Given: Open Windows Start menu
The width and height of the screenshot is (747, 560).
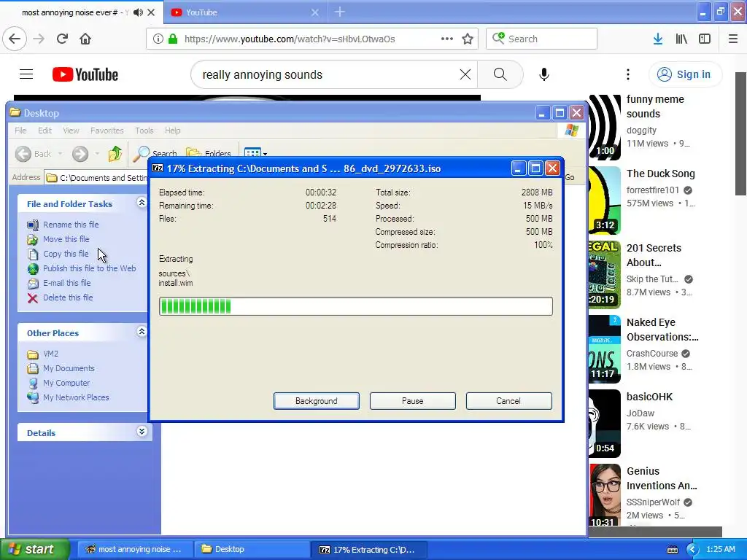Looking at the screenshot, I should pos(34,549).
